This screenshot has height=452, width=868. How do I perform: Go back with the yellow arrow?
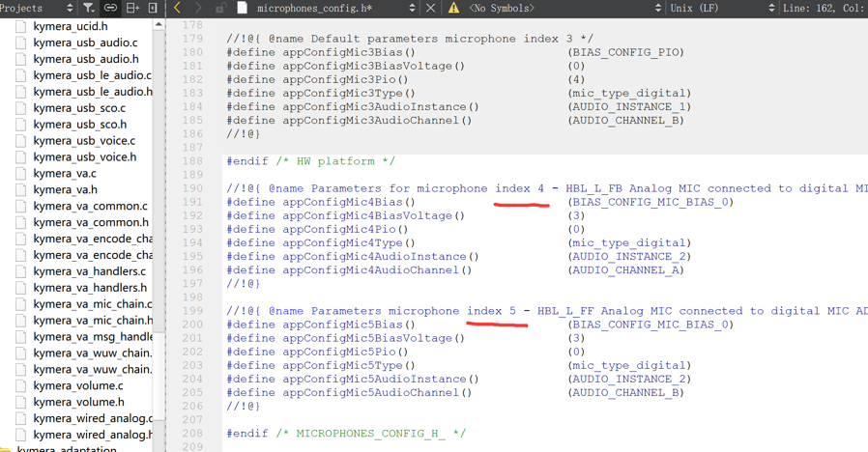point(177,8)
